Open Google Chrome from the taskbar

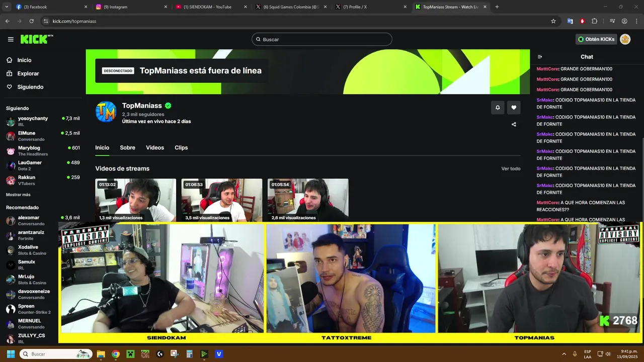coord(116,354)
